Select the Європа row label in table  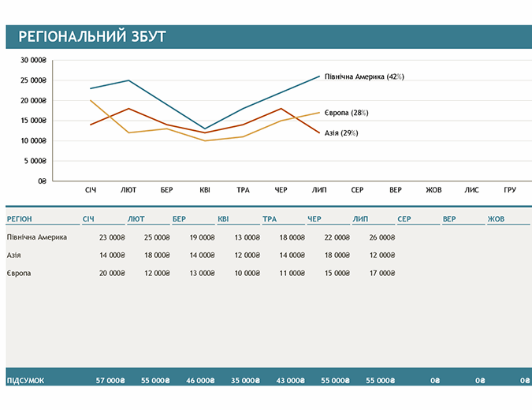[x=19, y=273]
